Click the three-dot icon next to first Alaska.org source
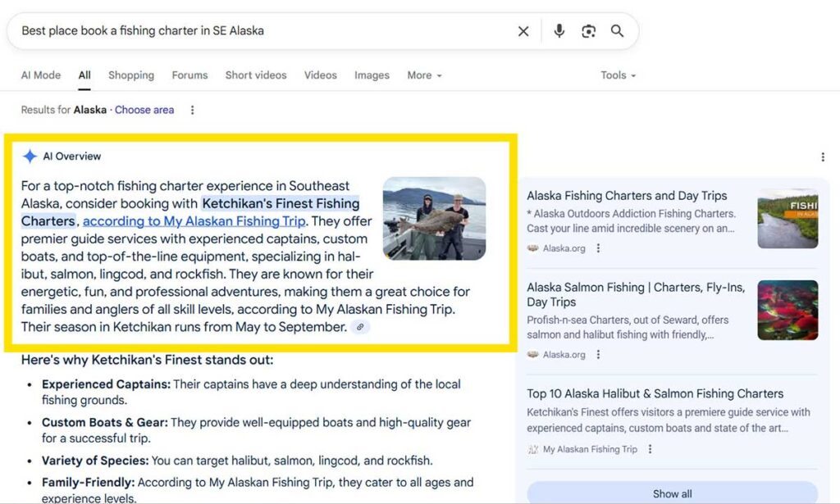This screenshot has height=504, width=840. (x=597, y=248)
